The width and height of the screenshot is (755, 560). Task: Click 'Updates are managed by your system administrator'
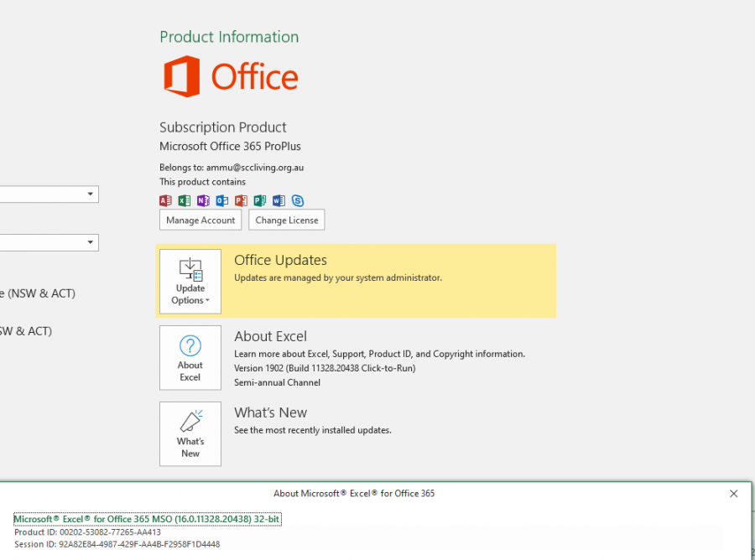point(337,277)
